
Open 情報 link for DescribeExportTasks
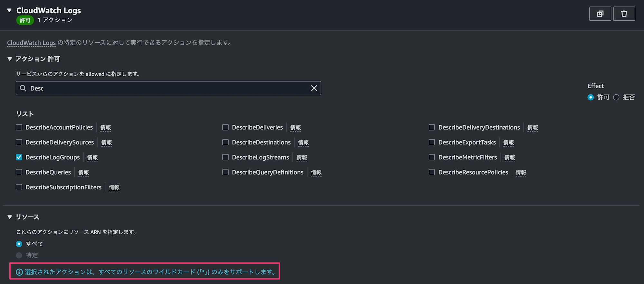coord(508,142)
